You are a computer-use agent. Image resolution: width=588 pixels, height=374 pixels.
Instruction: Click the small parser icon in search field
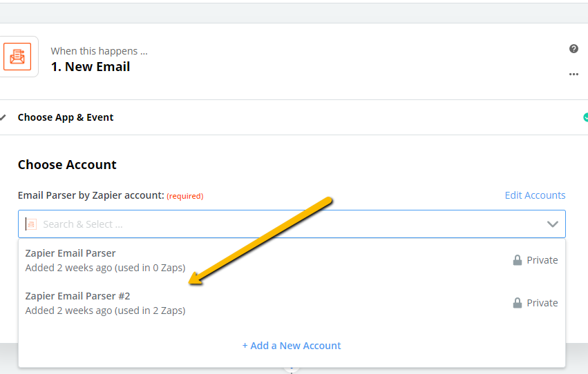click(x=31, y=224)
